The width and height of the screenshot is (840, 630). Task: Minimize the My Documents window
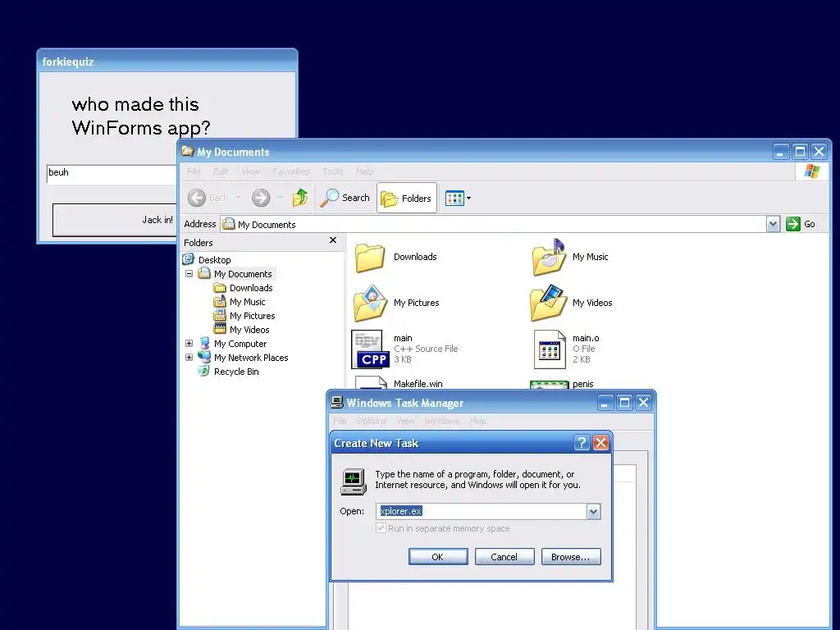point(781,152)
